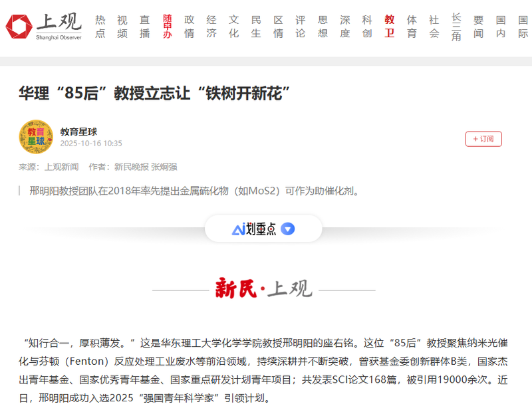Expand the AI划重点 summary arrow
The image size is (532, 416).
pyautogui.click(x=287, y=229)
